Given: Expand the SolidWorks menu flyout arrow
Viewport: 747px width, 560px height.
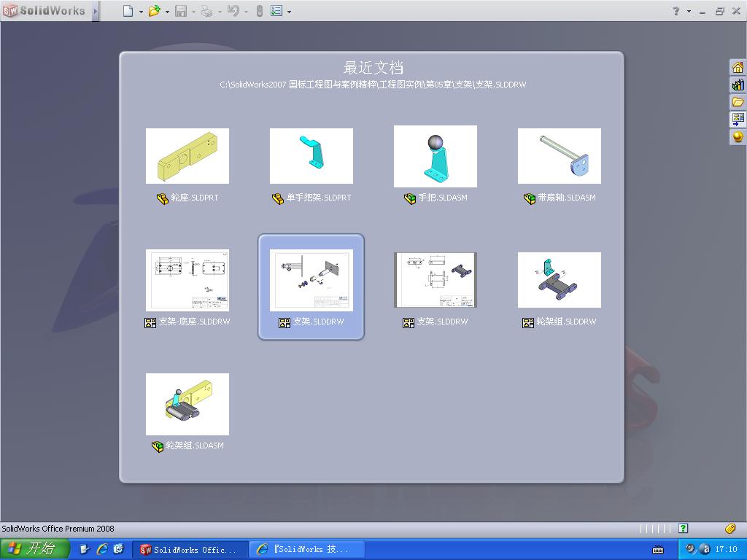Looking at the screenshot, I should point(96,10).
